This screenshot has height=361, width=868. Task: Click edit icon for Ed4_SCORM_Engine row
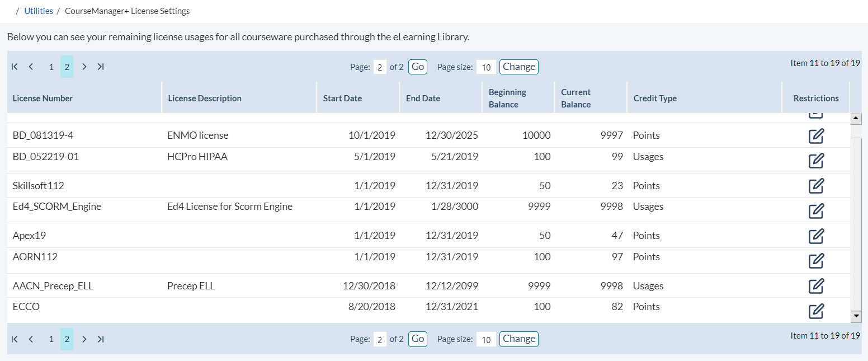pyautogui.click(x=816, y=211)
